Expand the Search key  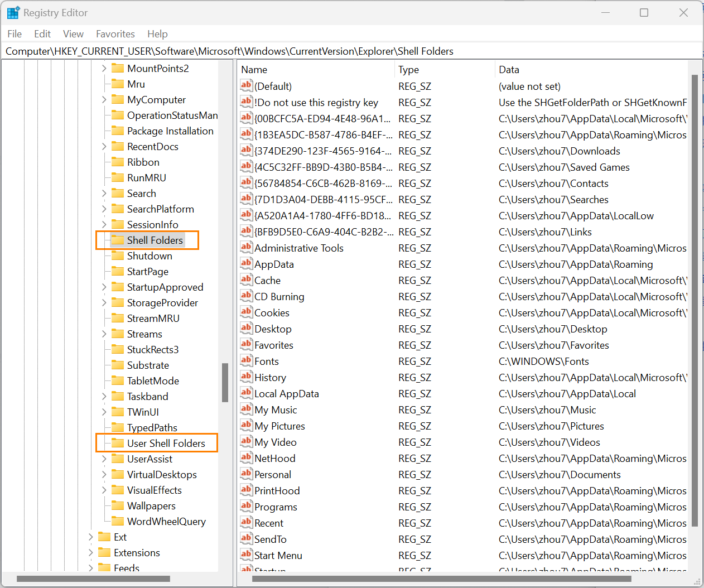[104, 194]
